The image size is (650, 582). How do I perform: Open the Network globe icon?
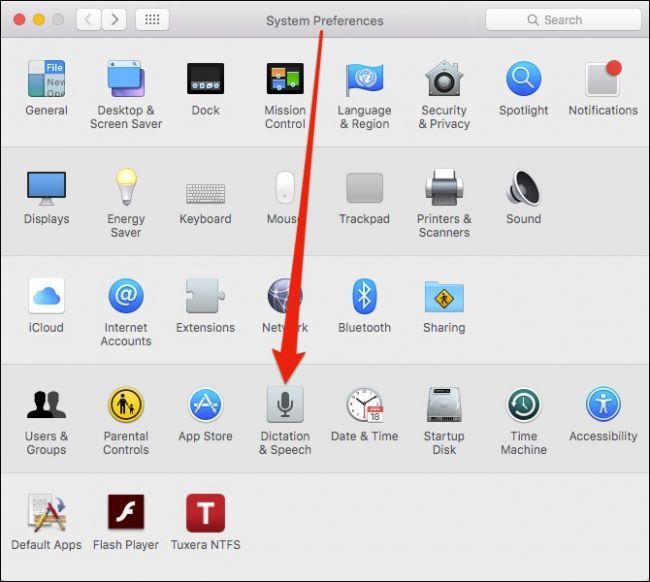point(285,296)
